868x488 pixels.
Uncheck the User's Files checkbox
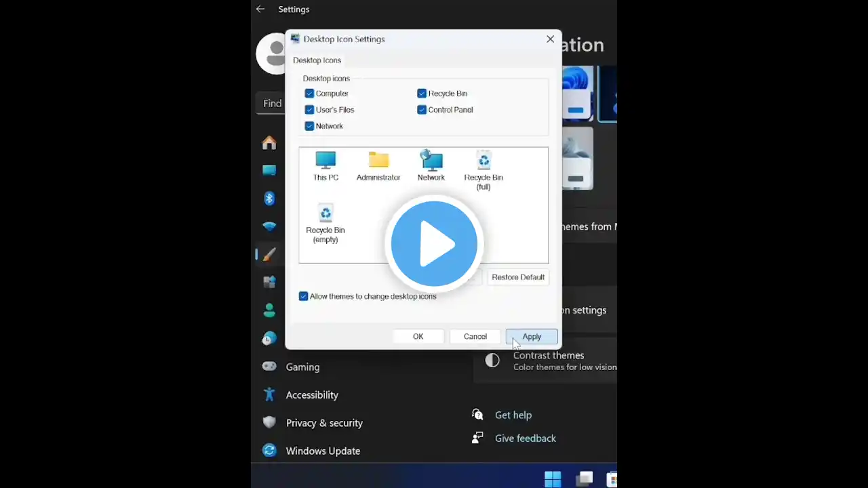(309, 110)
